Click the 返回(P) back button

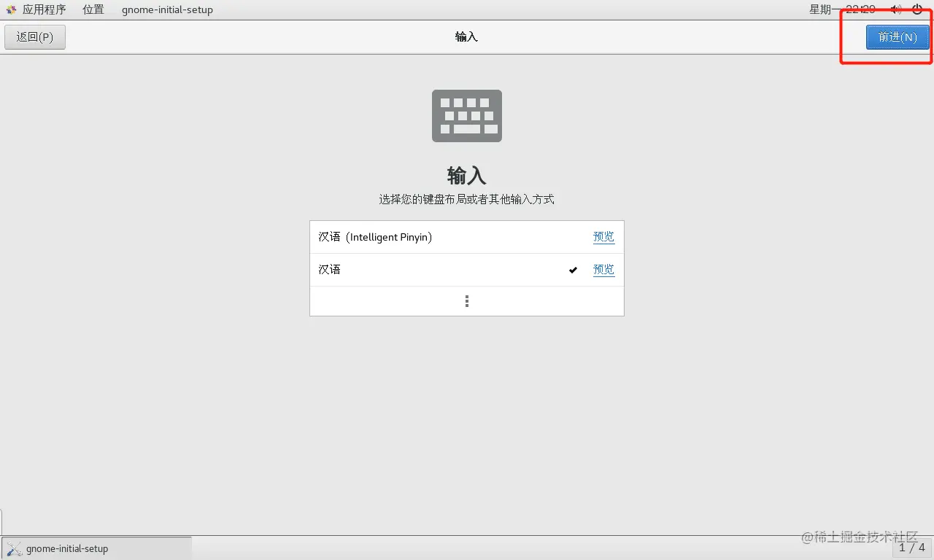[x=35, y=37]
